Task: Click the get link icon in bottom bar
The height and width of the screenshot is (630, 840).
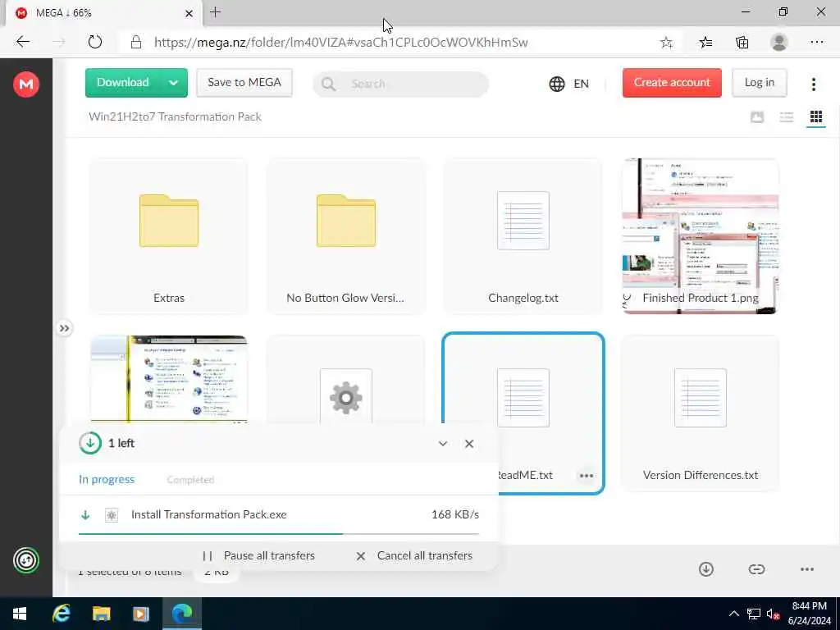Action: [x=756, y=569]
